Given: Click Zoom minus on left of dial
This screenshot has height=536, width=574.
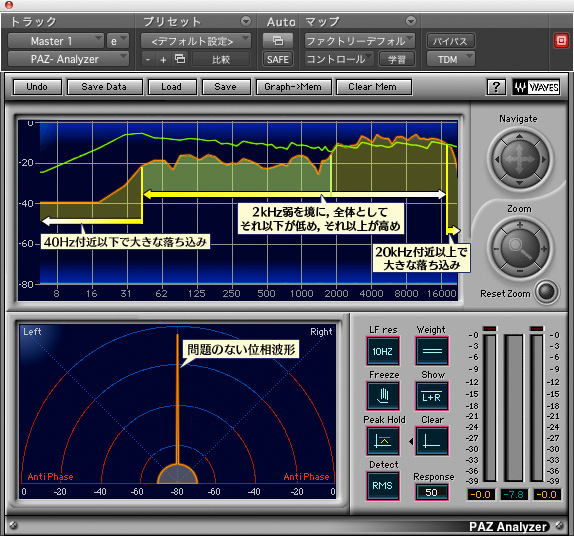Looking at the screenshot, I should pos(496,249).
